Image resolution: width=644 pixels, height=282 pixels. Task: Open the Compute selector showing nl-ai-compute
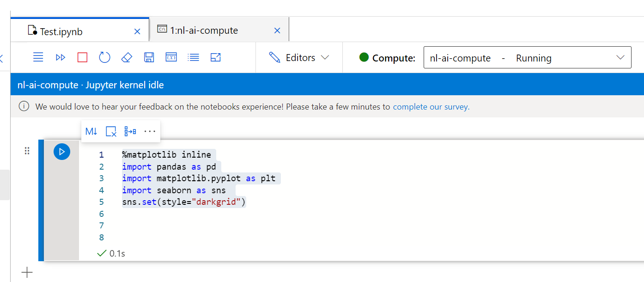pos(527,58)
